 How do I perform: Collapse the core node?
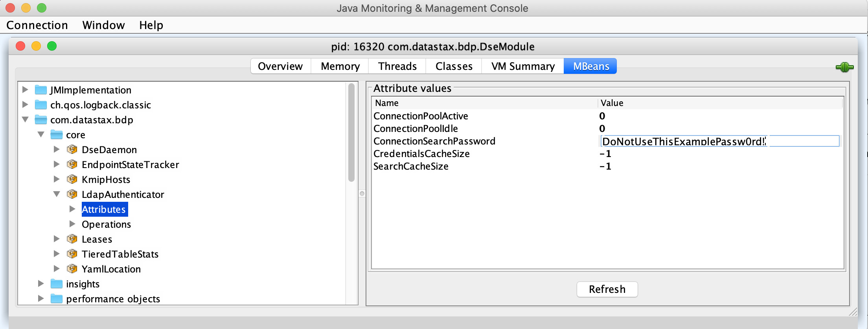pos(41,134)
